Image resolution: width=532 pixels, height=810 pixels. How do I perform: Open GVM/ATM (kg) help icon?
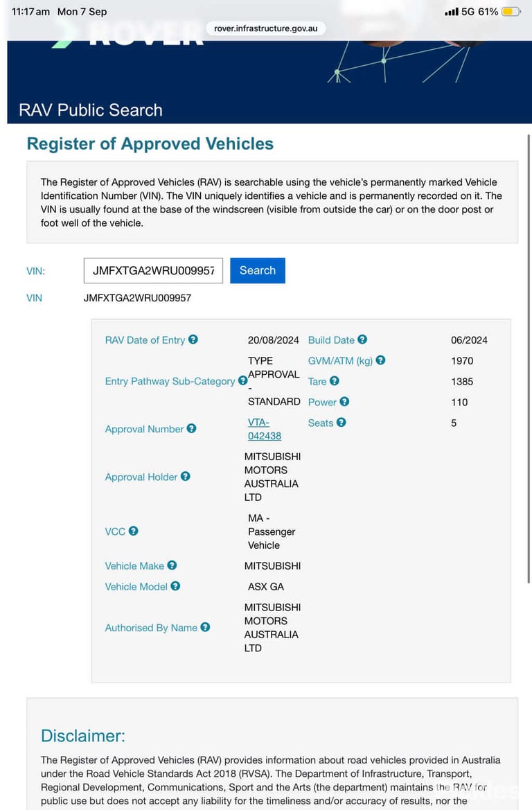coord(381,360)
